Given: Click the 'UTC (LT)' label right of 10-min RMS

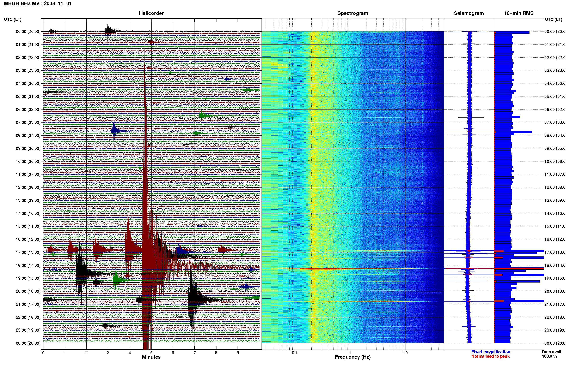Looking at the screenshot, I should (x=553, y=19).
